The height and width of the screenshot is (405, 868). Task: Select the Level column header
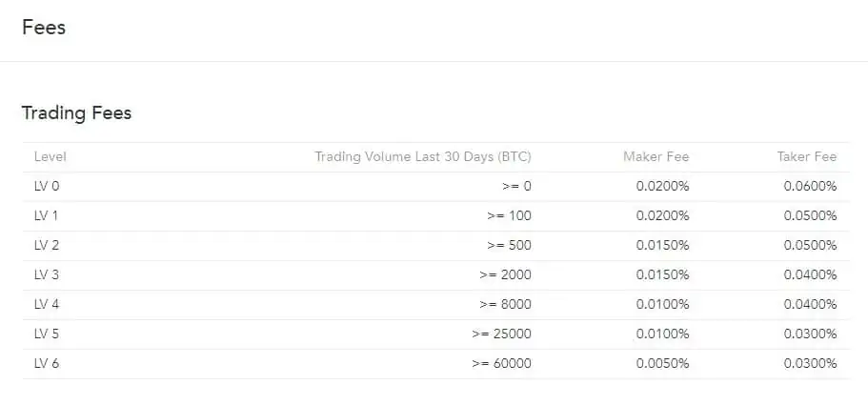[50, 156]
